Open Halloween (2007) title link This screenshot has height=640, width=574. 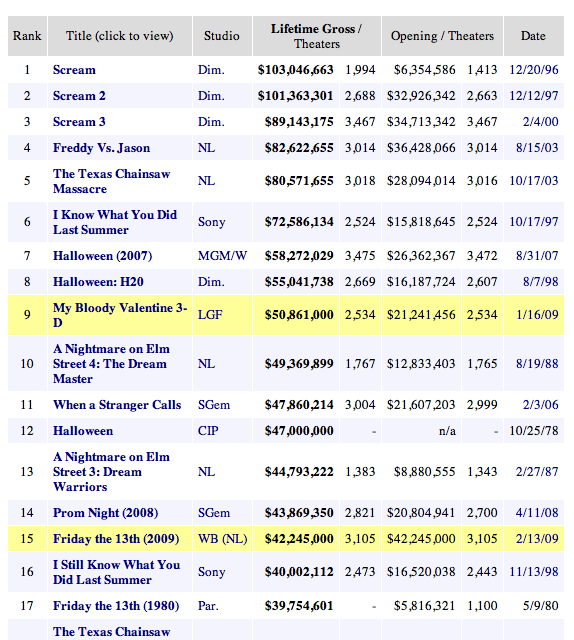tap(102, 256)
